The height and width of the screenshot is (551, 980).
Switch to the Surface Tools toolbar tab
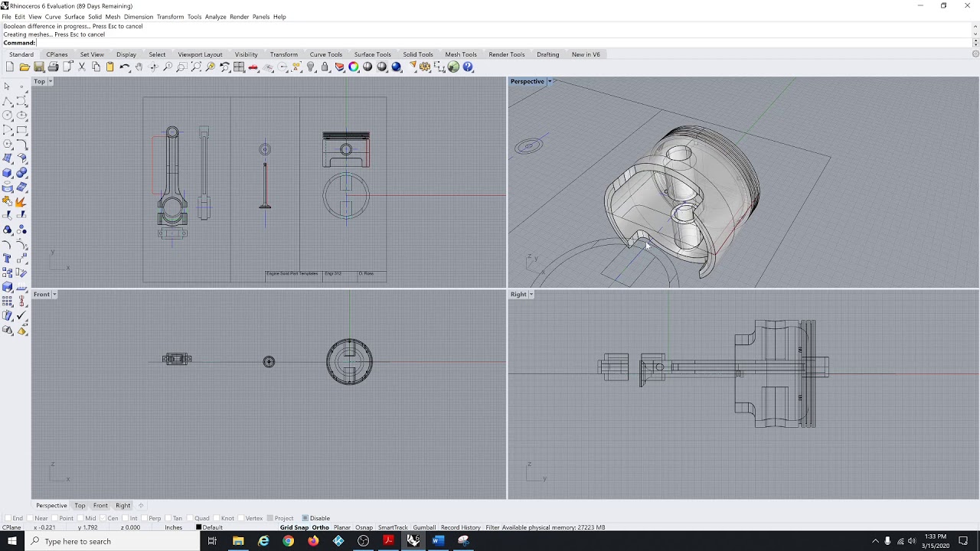point(372,54)
